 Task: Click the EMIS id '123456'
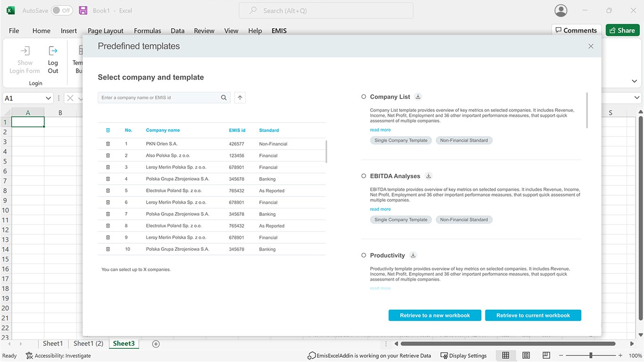click(x=237, y=156)
